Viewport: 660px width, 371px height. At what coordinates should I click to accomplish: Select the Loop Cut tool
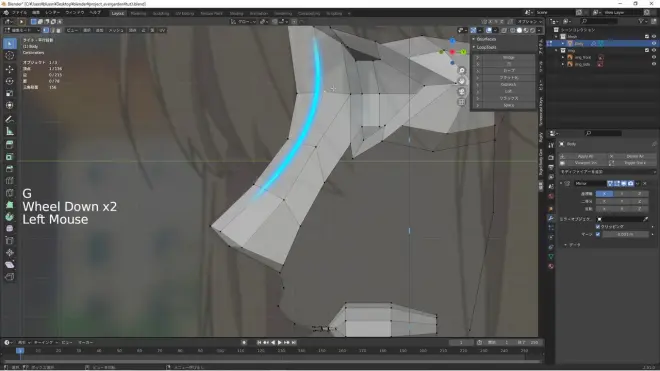tap(10, 181)
